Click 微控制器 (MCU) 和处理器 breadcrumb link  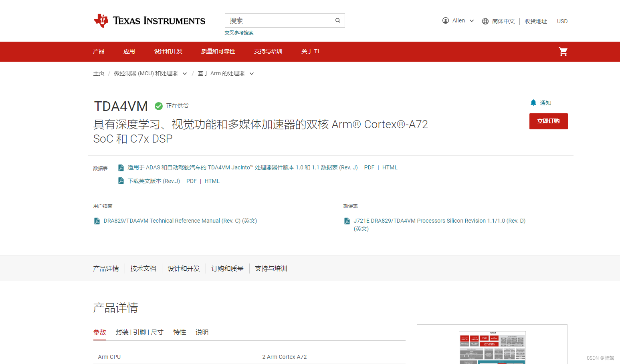point(146,74)
